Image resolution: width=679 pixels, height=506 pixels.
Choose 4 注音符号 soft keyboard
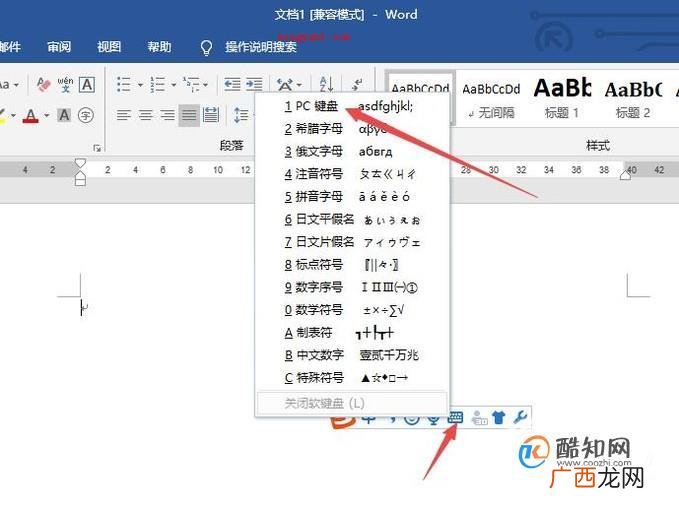point(353,174)
